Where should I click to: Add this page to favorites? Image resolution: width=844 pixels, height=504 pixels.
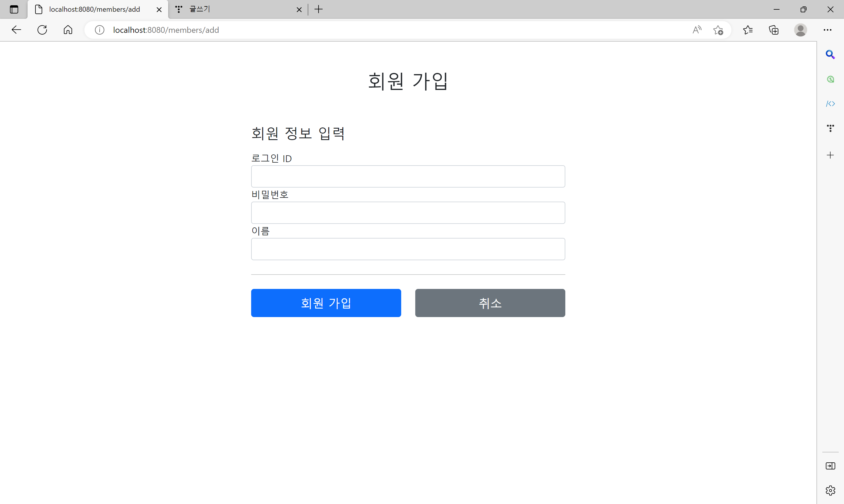tap(718, 30)
